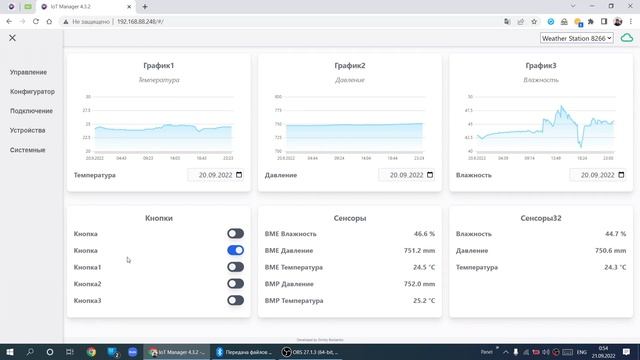Go back with the browser back arrow

[x=9, y=22]
